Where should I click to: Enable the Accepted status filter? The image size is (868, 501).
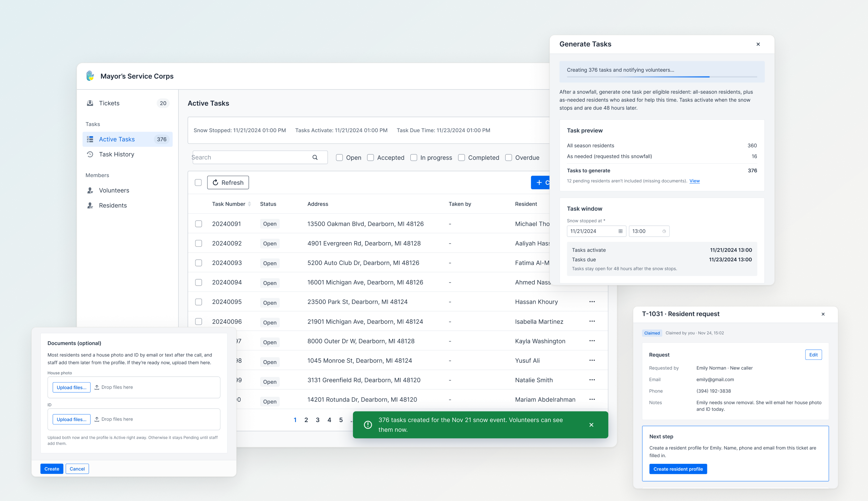tap(371, 158)
